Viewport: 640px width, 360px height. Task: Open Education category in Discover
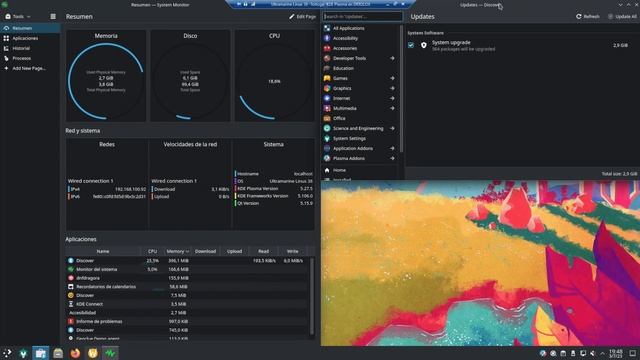tap(360, 68)
